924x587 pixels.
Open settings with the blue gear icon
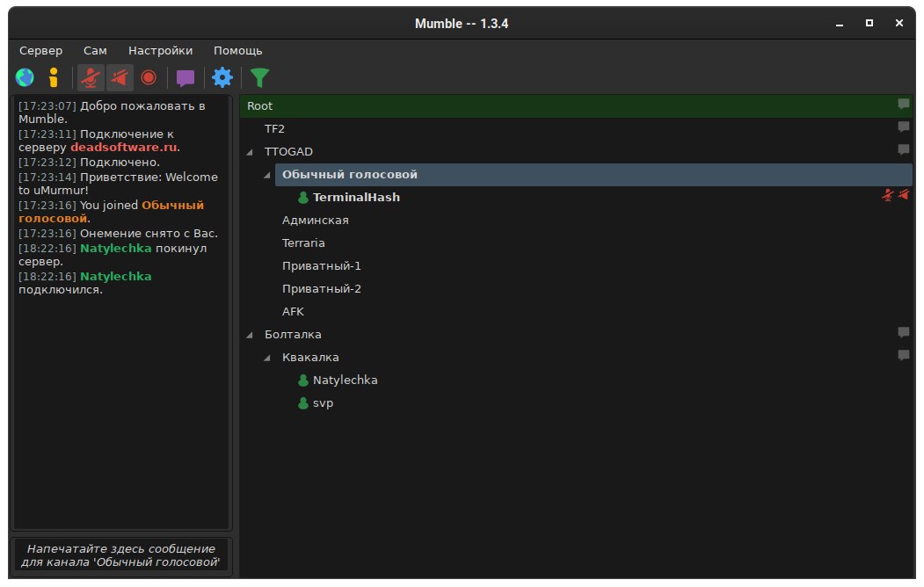[222, 77]
